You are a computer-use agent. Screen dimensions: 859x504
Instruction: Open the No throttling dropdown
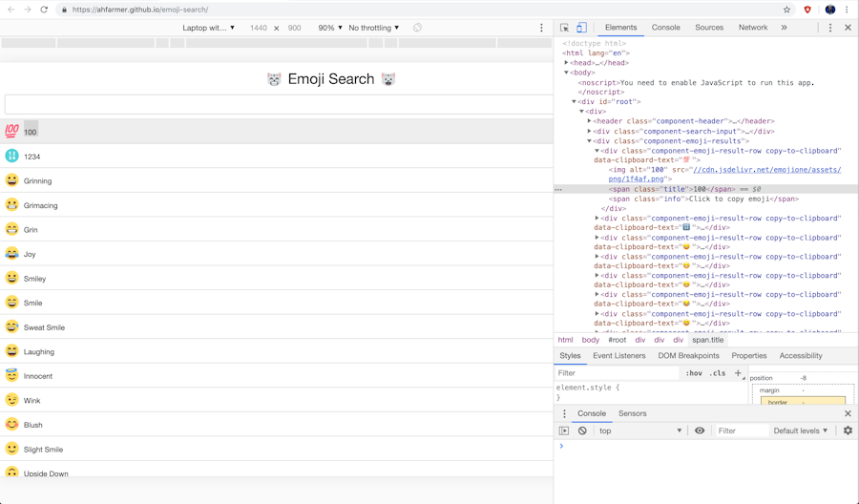[x=373, y=28]
